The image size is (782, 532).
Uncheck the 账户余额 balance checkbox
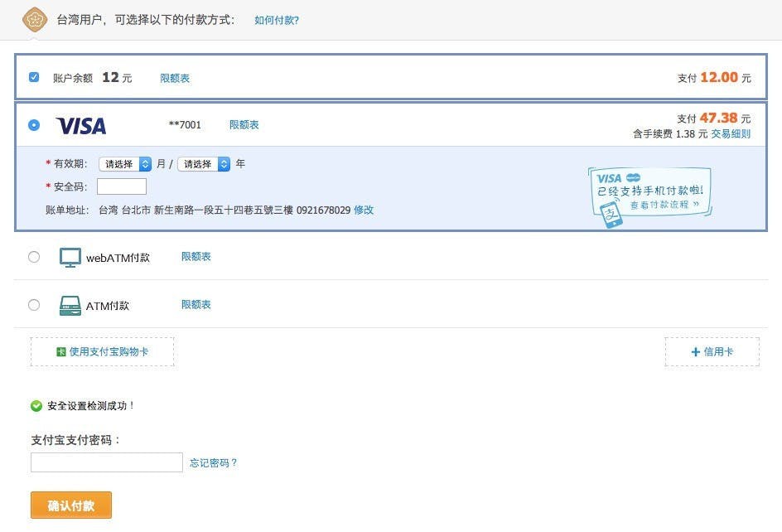pos(34,77)
